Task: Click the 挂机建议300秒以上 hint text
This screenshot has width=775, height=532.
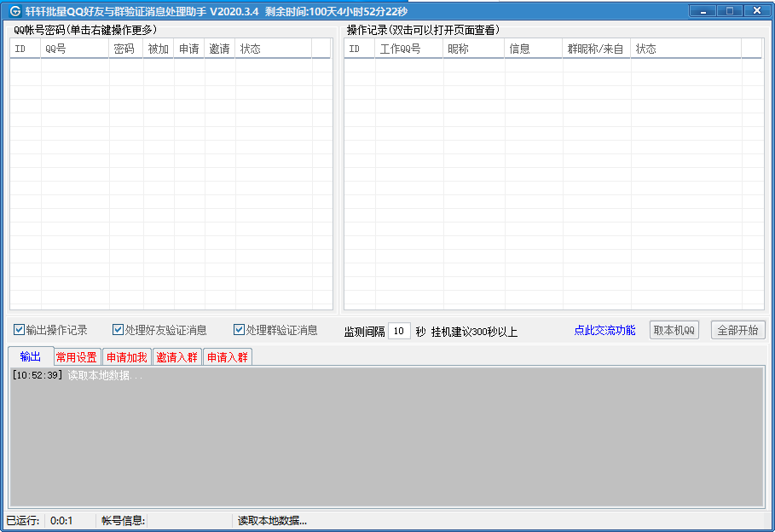Action: click(x=474, y=332)
